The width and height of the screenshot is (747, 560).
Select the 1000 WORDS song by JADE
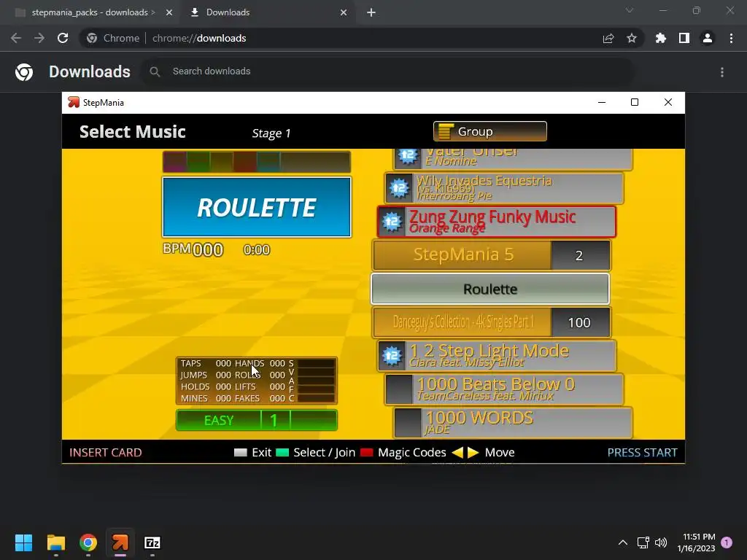[513, 422]
